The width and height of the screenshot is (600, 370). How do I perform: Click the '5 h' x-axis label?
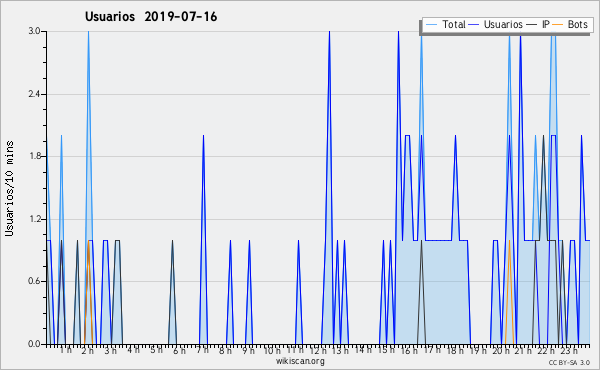[x=156, y=350]
